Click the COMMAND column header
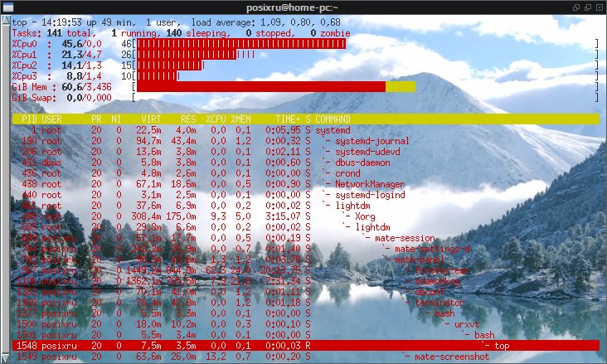The width and height of the screenshot is (607, 364). click(333, 119)
